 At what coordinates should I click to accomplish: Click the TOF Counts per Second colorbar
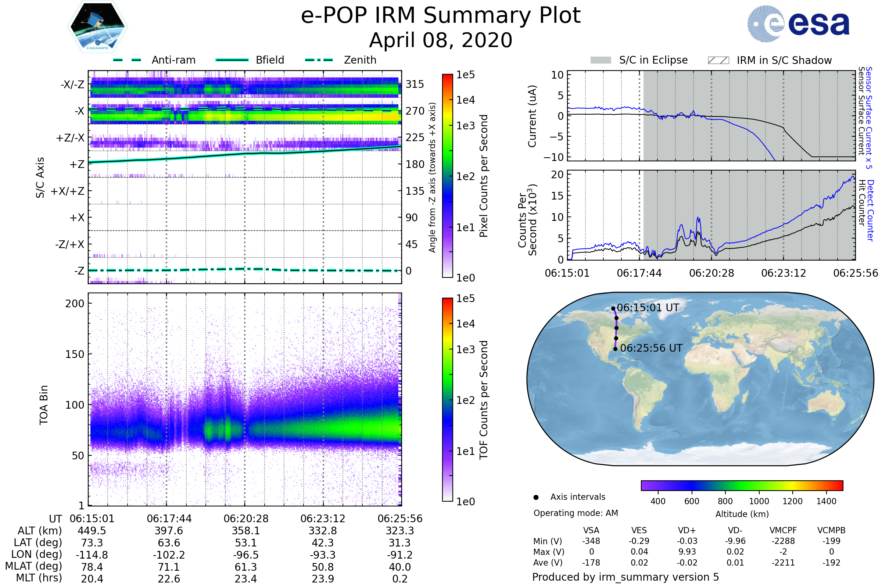(447, 400)
